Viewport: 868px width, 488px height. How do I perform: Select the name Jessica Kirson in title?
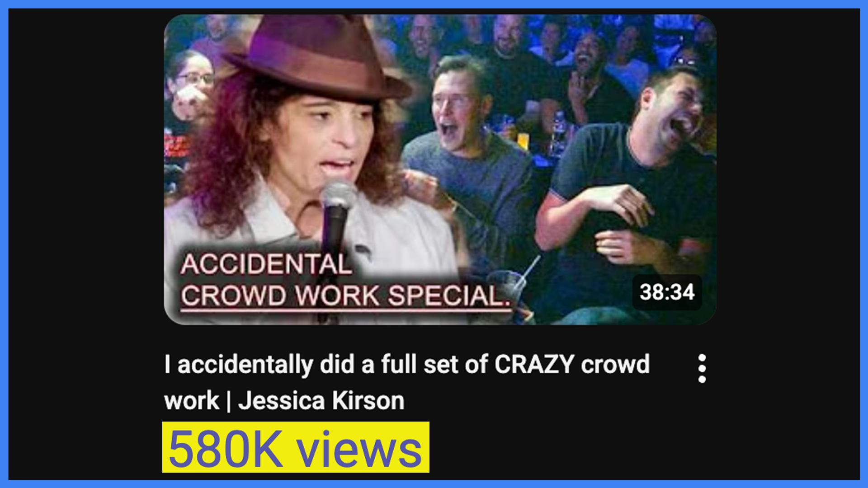point(321,401)
